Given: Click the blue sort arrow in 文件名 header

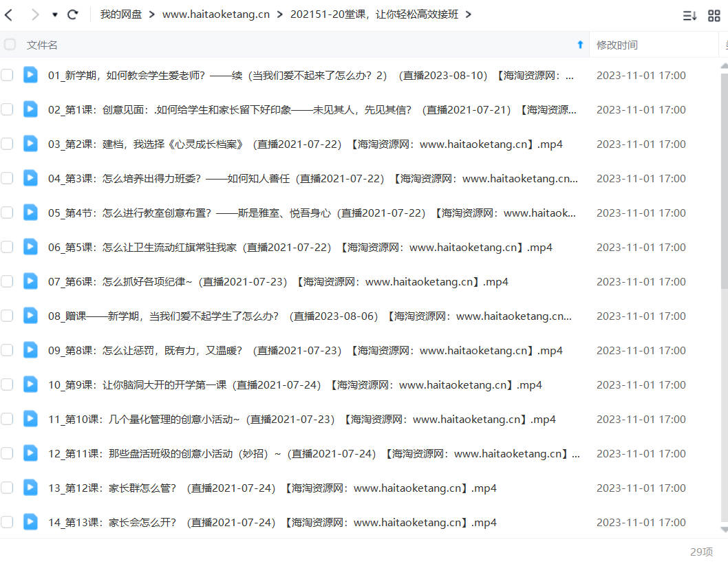Looking at the screenshot, I should click(x=580, y=45).
